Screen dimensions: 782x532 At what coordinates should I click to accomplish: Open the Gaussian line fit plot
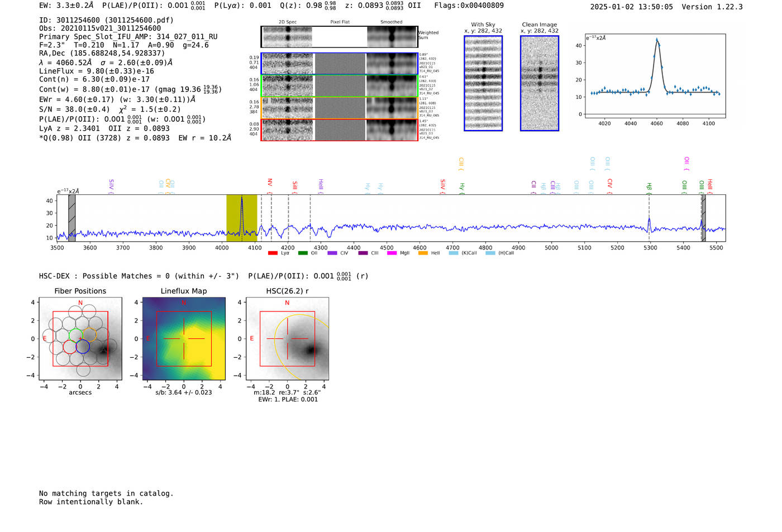coord(655,76)
